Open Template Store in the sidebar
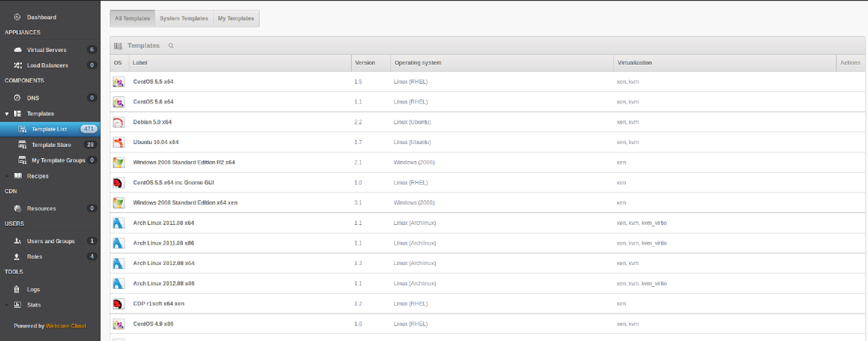 click(50, 145)
